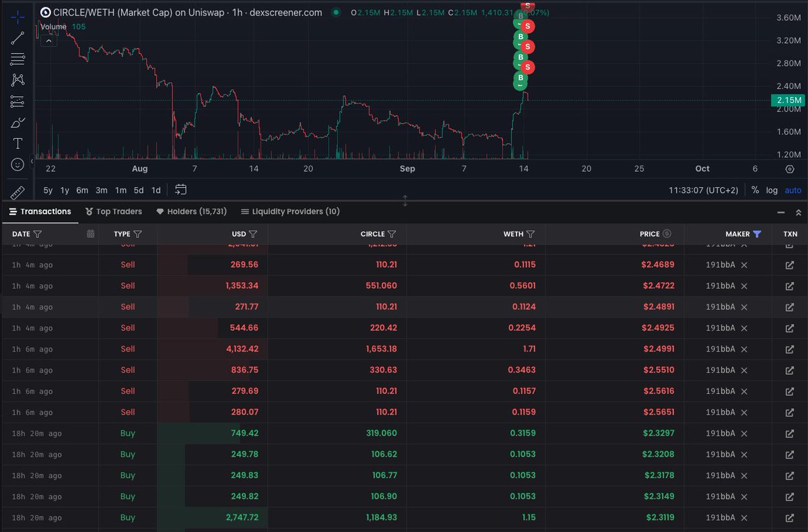808x532 pixels.
Task: Select the trend line drawing tool
Action: coord(18,38)
